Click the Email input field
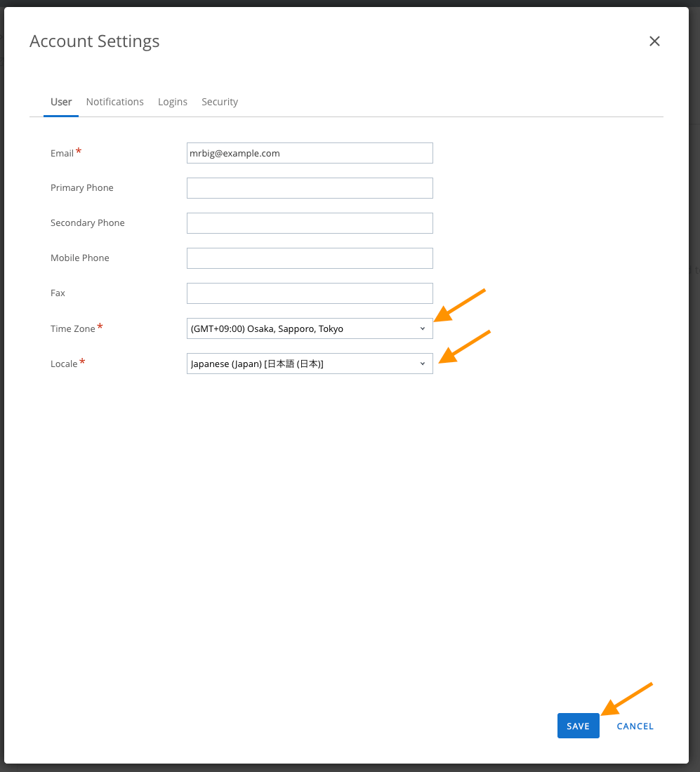Screen dimensions: 700x772 tap(310, 153)
